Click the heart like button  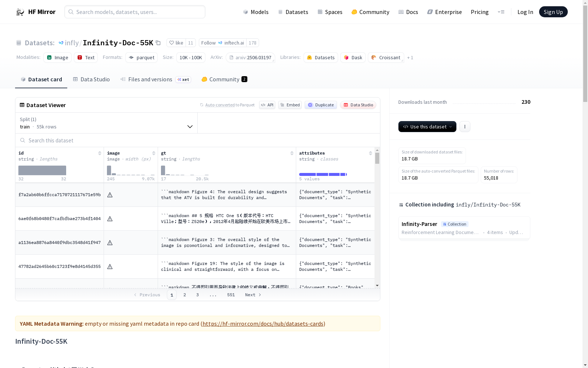coord(176,43)
